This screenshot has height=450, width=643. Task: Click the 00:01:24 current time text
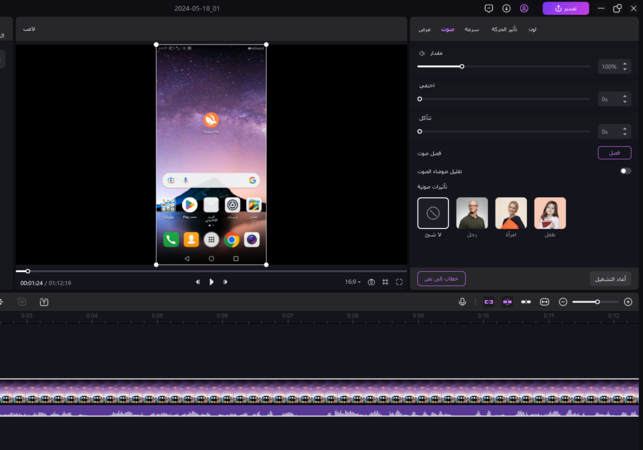click(31, 283)
